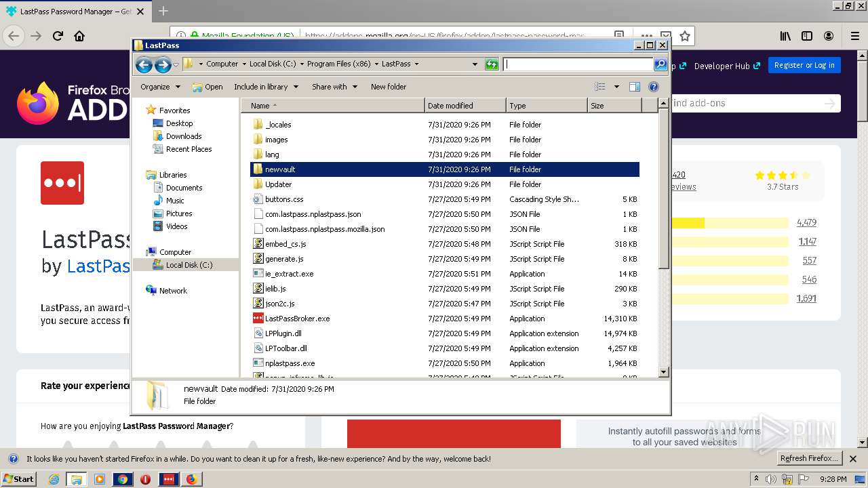Screen dimensions: 868x488
Task: Expand the address bar history dropdown
Action: point(475,64)
